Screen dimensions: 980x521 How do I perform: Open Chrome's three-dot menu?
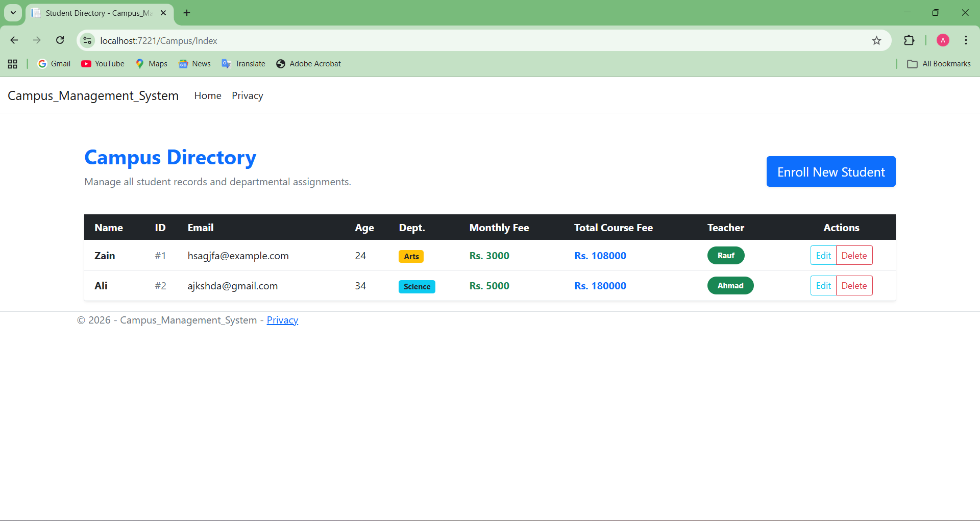tap(966, 40)
